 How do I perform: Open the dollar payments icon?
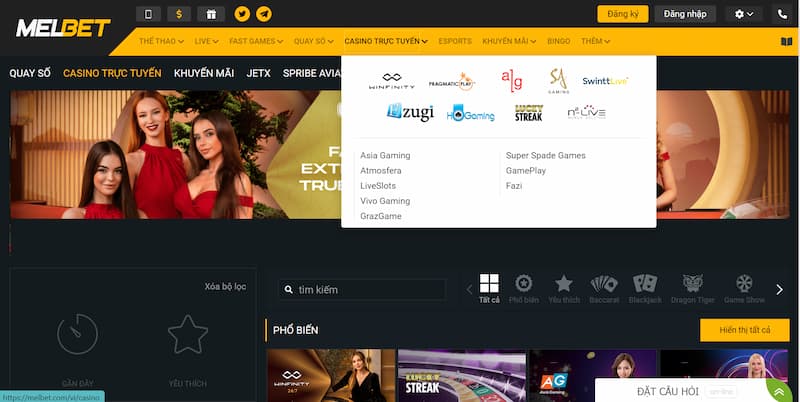point(179,14)
